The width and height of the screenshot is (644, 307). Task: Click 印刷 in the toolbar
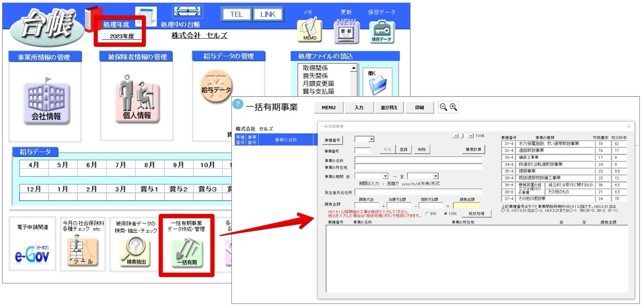[x=419, y=107]
